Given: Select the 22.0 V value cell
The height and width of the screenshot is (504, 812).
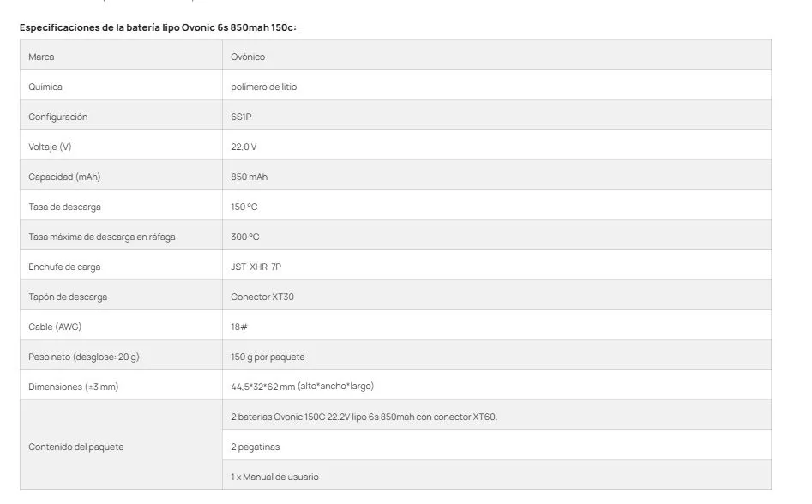Looking at the screenshot, I should tap(496, 146).
